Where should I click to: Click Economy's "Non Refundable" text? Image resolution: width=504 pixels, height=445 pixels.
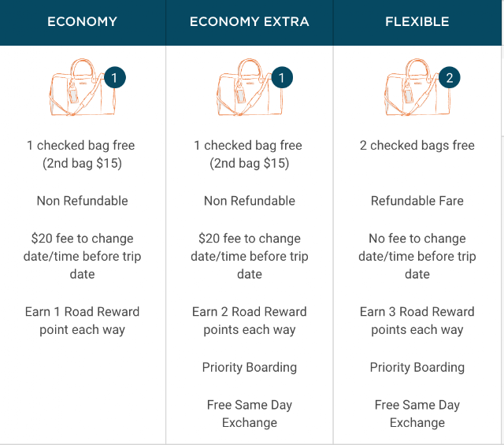(82, 201)
